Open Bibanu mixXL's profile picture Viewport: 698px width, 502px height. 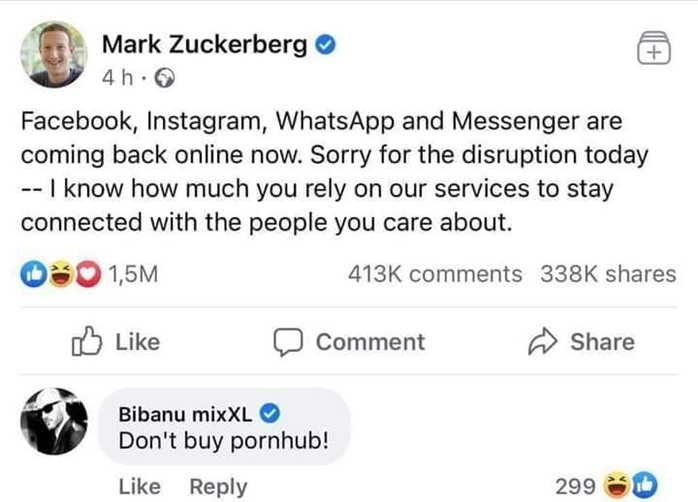click(53, 424)
